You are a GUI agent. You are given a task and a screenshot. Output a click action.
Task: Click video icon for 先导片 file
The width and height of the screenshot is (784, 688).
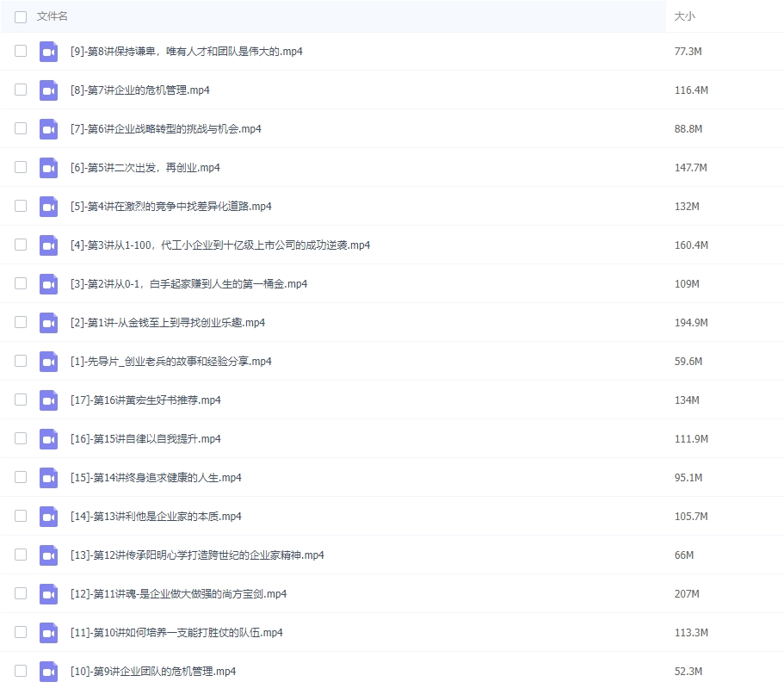point(48,361)
